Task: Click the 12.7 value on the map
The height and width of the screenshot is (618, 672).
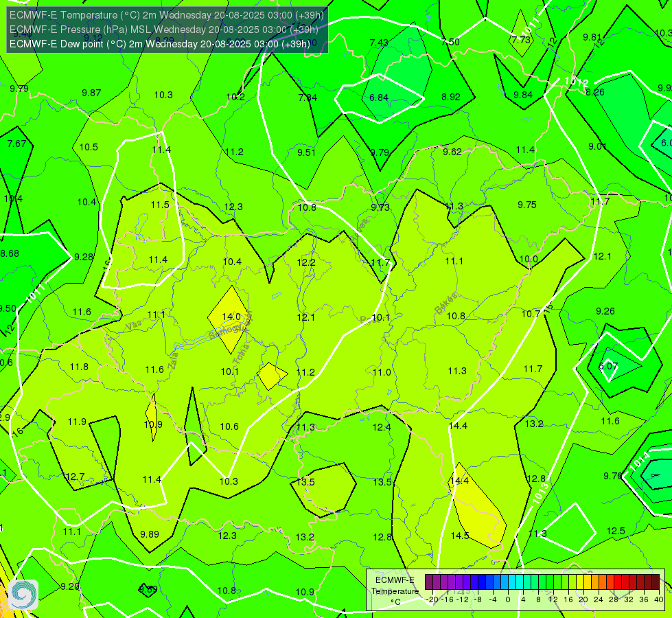Action: (x=76, y=477)
